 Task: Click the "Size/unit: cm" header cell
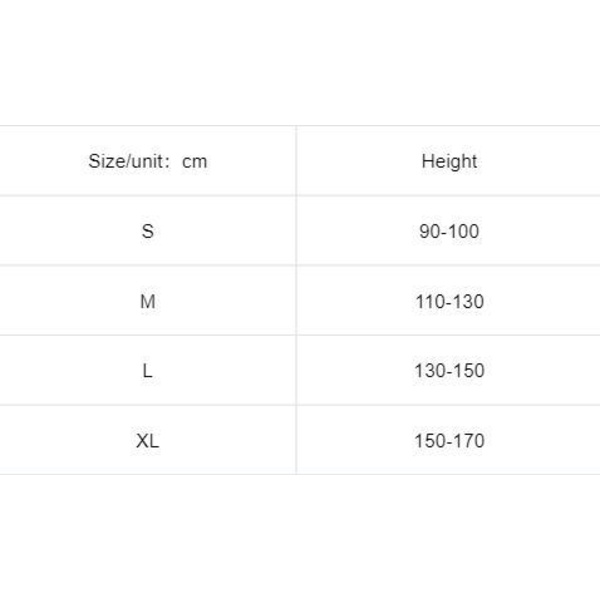[148, 161]
